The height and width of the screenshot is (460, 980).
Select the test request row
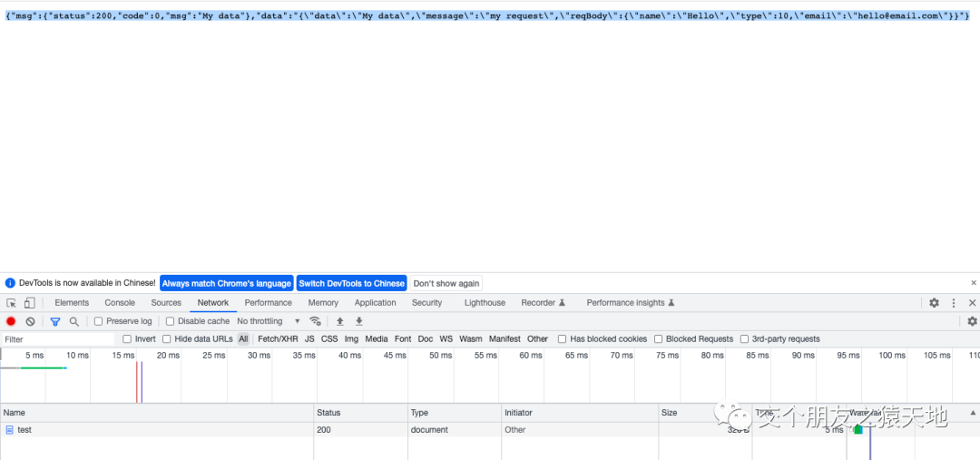coord(490,430)
